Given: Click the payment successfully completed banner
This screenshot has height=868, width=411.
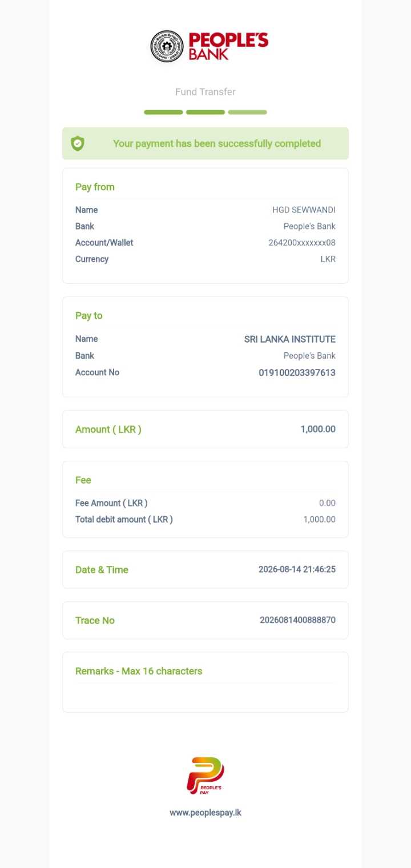Looking at the screenshot, I should pyautogui.click(x=205, y=143).
